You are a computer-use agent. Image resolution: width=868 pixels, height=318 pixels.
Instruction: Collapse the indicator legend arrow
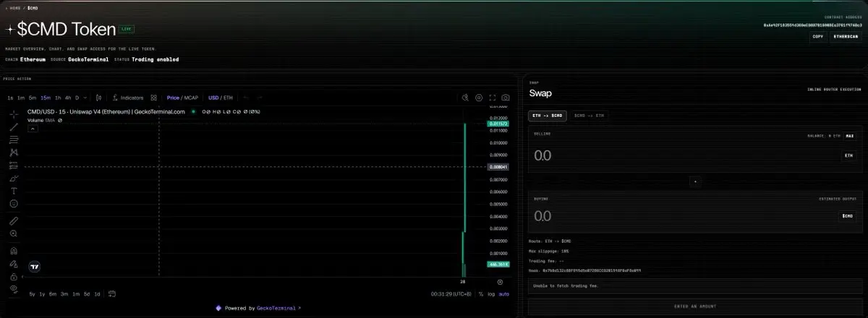33,129
